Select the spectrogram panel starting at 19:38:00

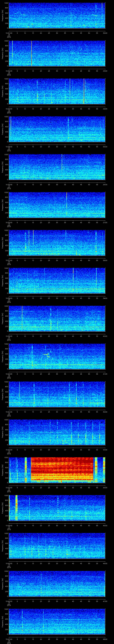tap(57, 280)
